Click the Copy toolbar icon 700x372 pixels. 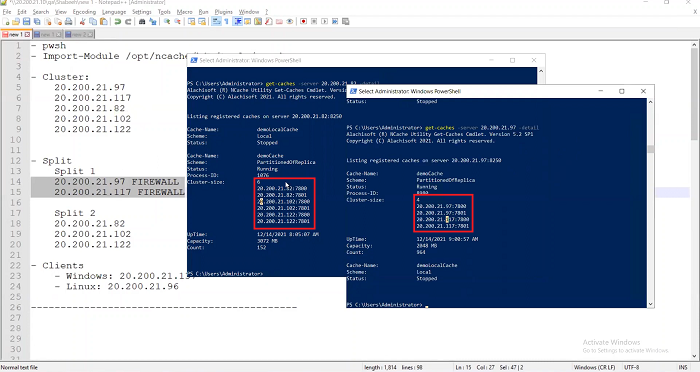93,21
